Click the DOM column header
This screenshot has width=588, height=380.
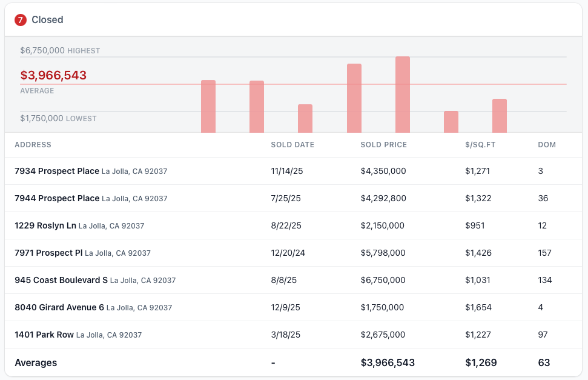547,145
